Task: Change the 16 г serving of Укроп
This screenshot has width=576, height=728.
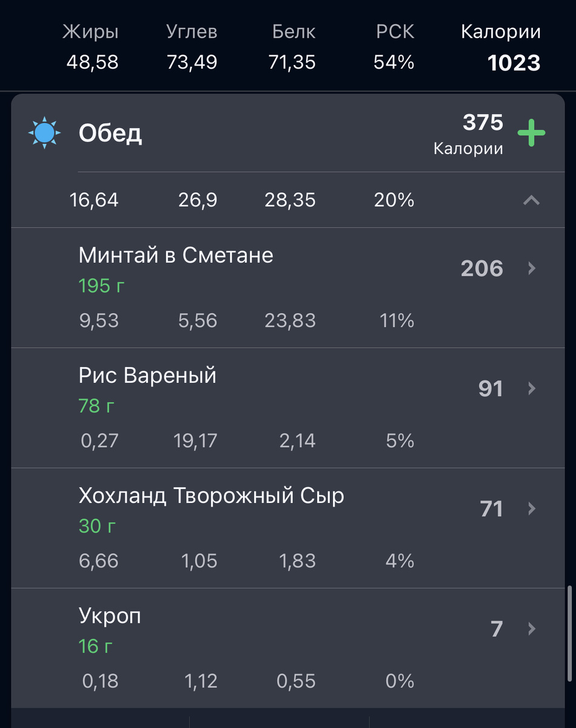Action: (96, 646)
